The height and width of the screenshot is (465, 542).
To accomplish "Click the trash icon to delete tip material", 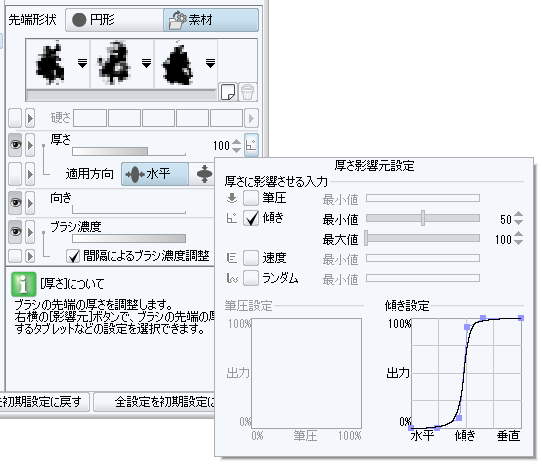I will coord(247,92).
